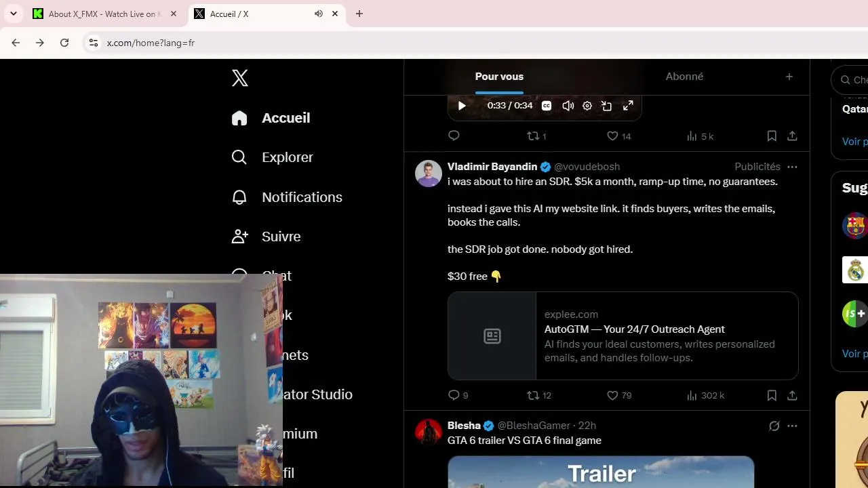Switch to the About X_FMX browser tab

coord(105,14)
